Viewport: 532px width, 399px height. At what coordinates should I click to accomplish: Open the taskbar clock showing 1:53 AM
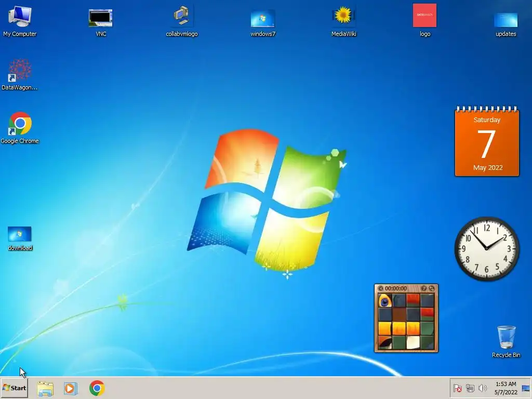(506, 388)
